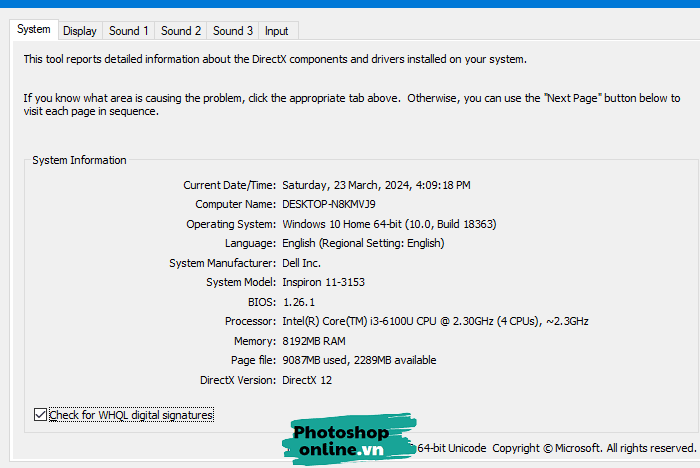Click the Intel Core i3-6100U processor text
700x468 pixels.
(x=436, y=321)
